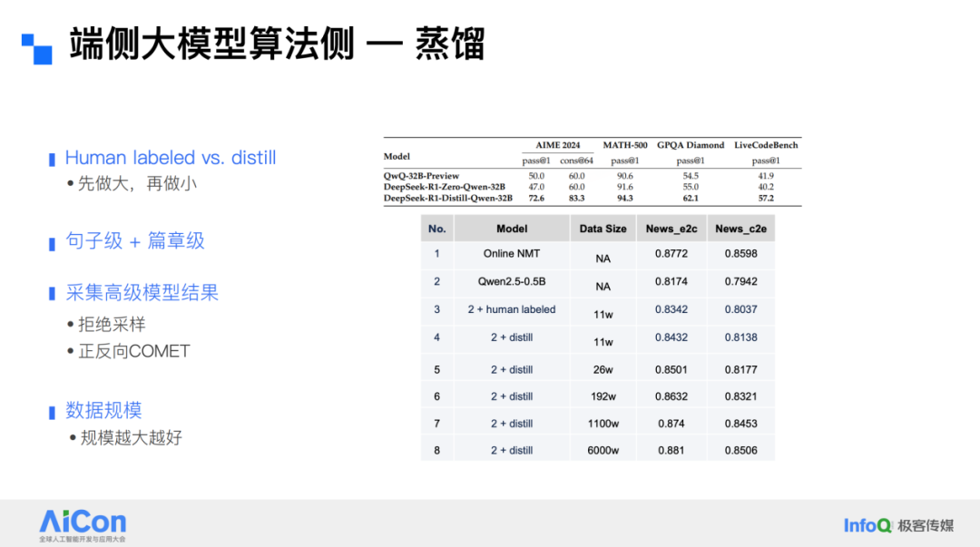
Task: Click the AIME 2024 column header
Action: coord(557,145)
